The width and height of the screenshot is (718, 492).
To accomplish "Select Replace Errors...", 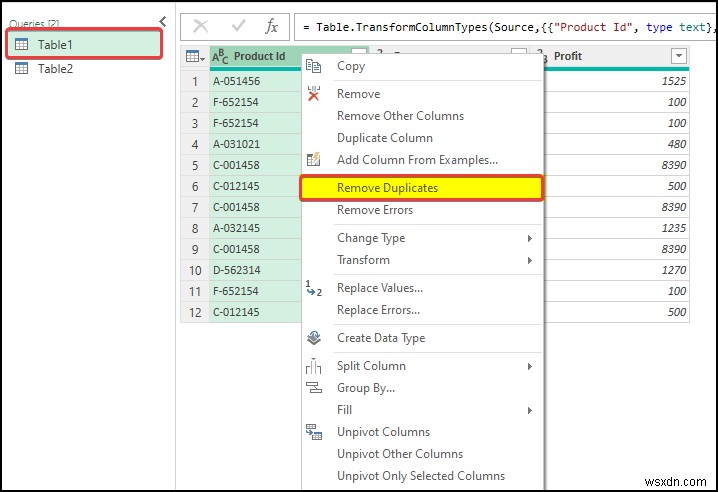I will 378,310.
